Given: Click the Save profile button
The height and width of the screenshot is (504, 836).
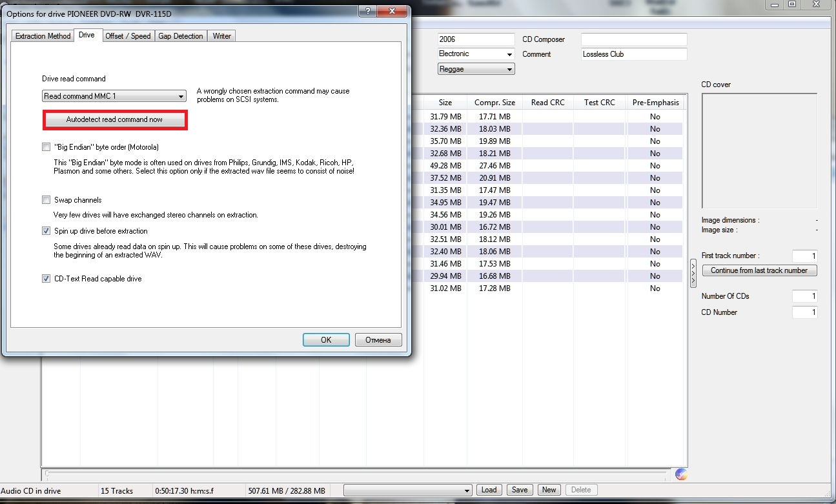Looking at the screenshot, I should point(520,490).
